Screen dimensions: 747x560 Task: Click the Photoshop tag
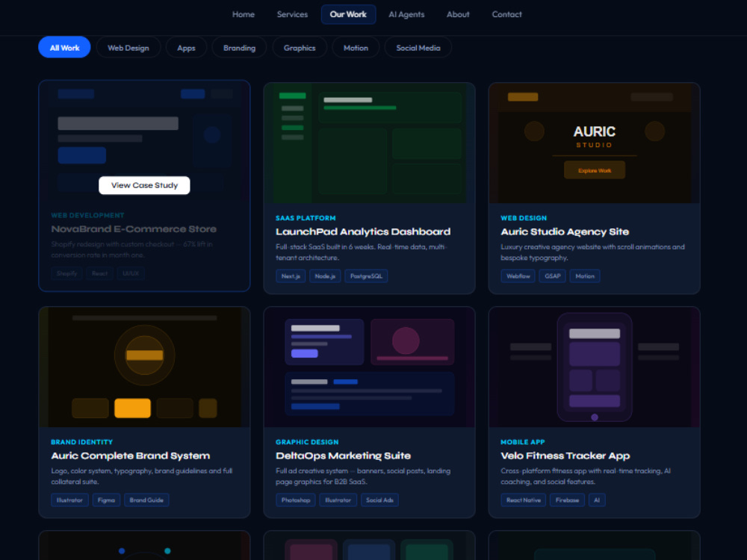pyautogui.click(x=295, y=500)
